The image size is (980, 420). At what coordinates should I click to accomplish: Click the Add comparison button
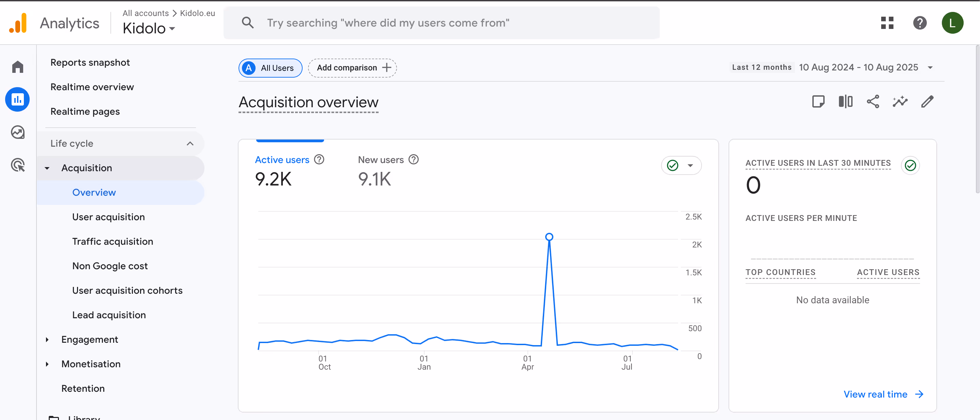[352, 68]
